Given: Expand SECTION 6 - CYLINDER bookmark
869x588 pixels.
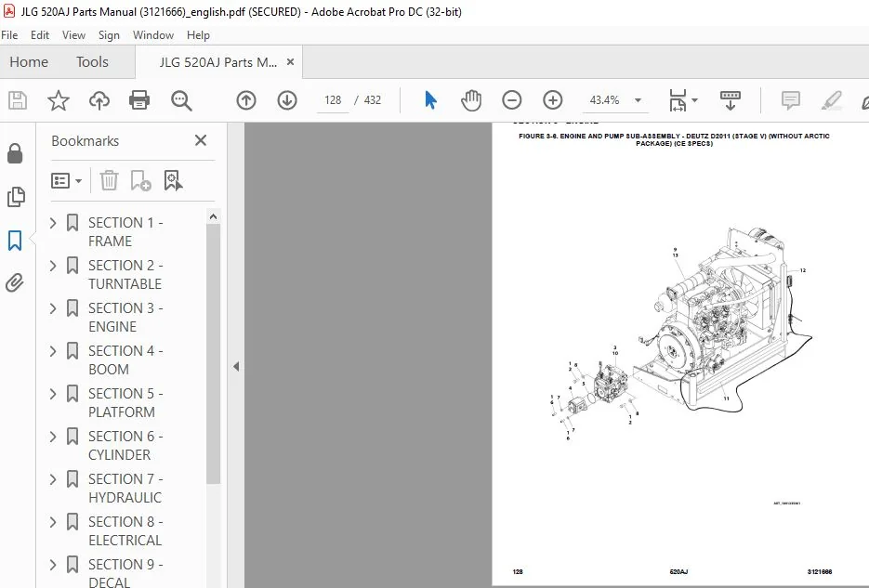Looking at the screenshot, I should 53,437.
